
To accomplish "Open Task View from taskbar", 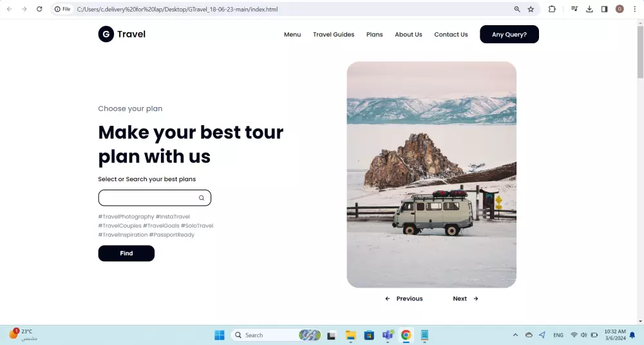I will (332, 335).
